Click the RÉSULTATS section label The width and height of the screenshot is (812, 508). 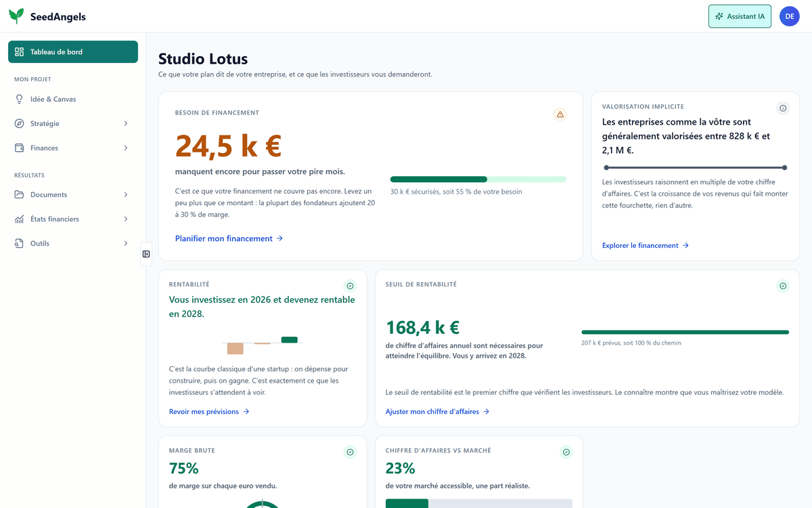pos(29,175)
